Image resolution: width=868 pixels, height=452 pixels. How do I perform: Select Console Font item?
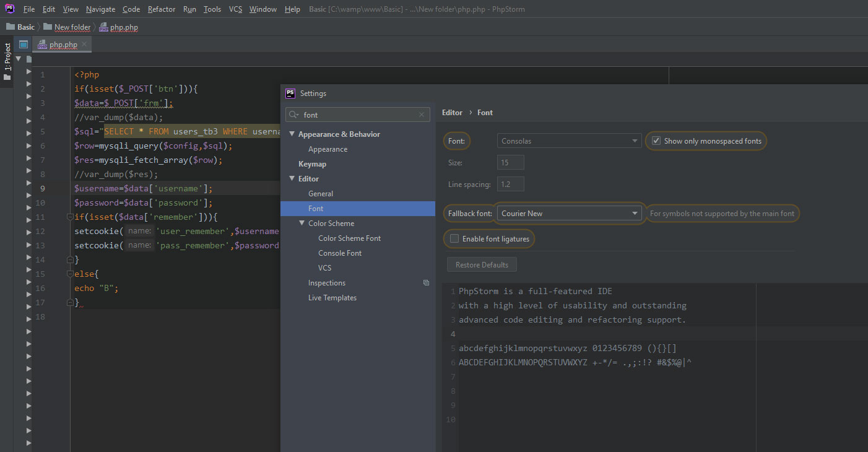pos(340,253)
